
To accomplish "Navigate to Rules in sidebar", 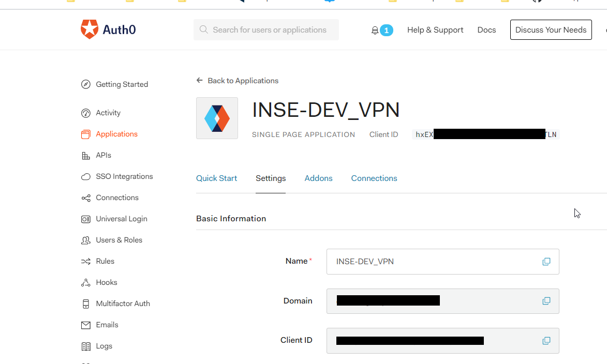I will [105, 261].
